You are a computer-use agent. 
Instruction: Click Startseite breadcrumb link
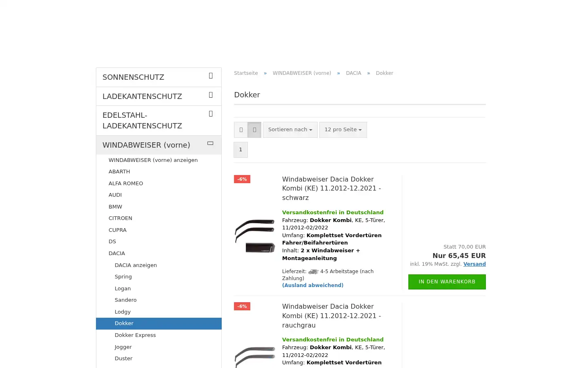click(246, 73)
